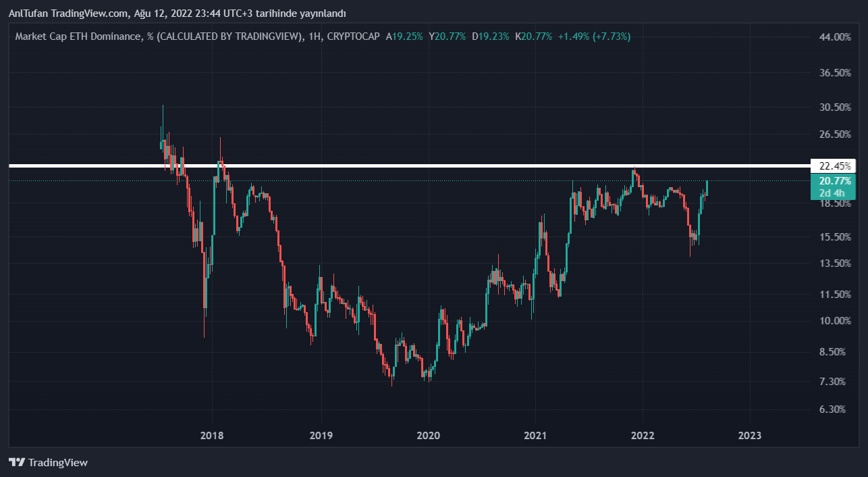Click the 36.50% price axis label

[834, 73]
